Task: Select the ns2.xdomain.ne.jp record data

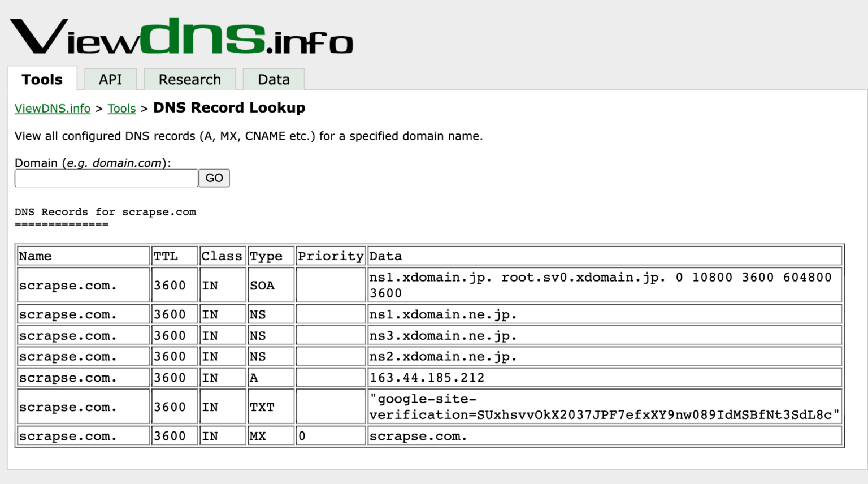Action: [442, 356]
